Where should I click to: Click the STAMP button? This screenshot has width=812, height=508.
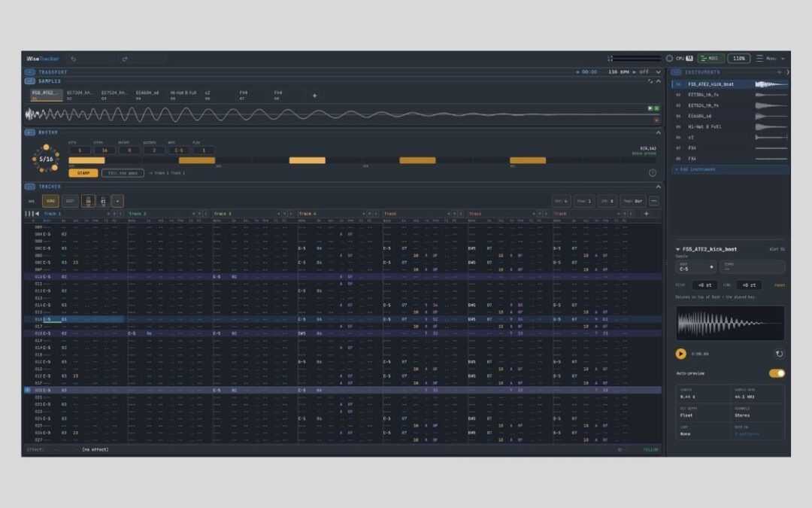[83, 173]
